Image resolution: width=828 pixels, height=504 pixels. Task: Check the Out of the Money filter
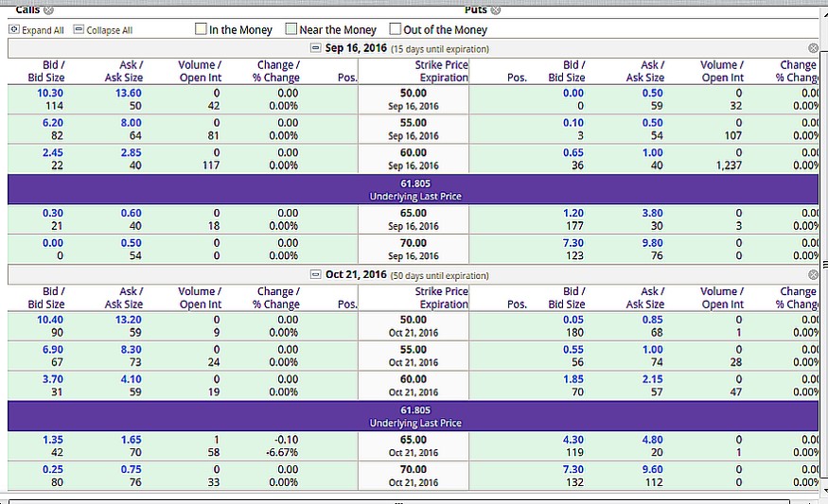tap(396, 29)
